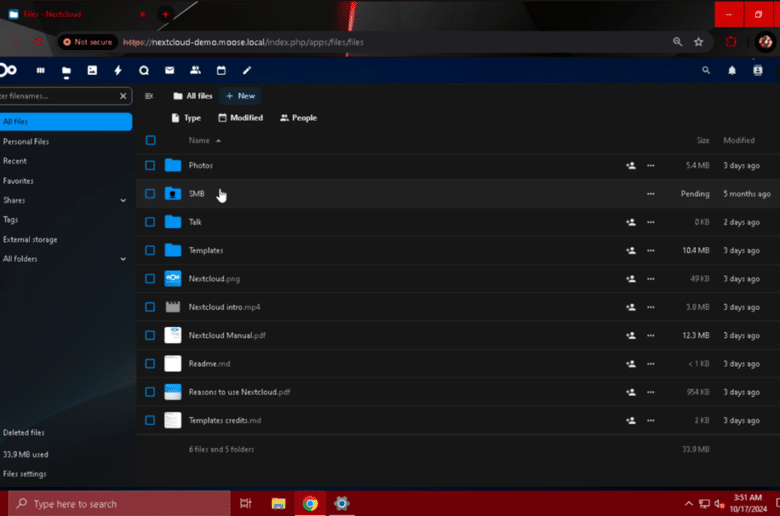Open unified search magnifier icon

click(x=706, y=71)
